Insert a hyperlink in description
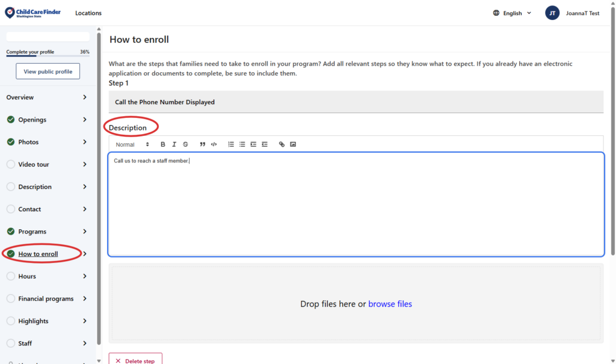The height and width of the screenshot is (364, 616). coord(282,144)
